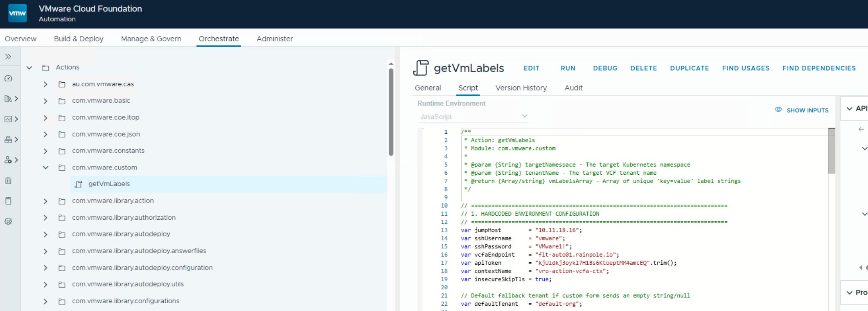Viewport: 868px width, 311px height.
Task: Click the code editor vertical scrollbar thumb
Action: (x=832, y=151)
